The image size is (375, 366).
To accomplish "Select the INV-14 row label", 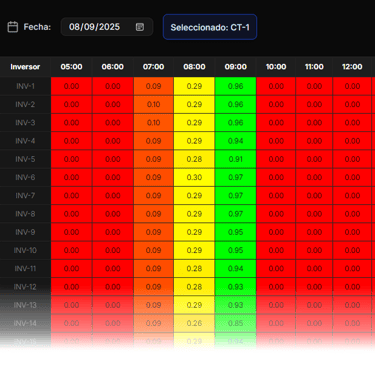I will click(x=25, y=323).
